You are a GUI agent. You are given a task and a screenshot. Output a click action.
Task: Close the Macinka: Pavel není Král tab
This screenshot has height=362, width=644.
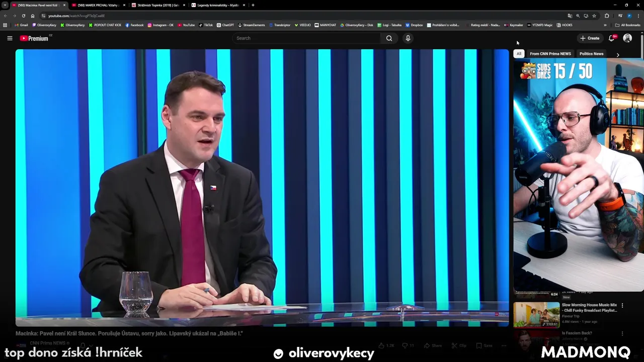click(64, 5)
